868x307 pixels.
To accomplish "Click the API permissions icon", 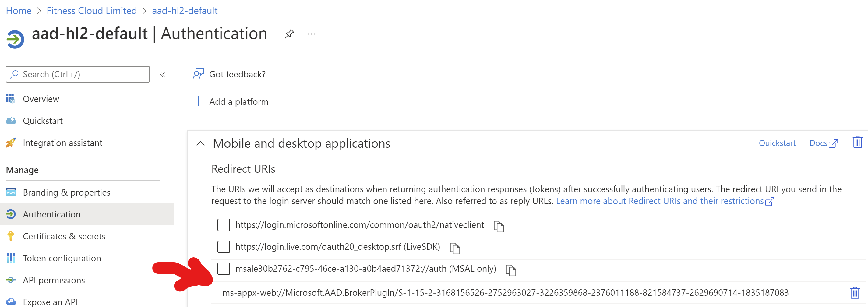I will click(x=11, y=280).
